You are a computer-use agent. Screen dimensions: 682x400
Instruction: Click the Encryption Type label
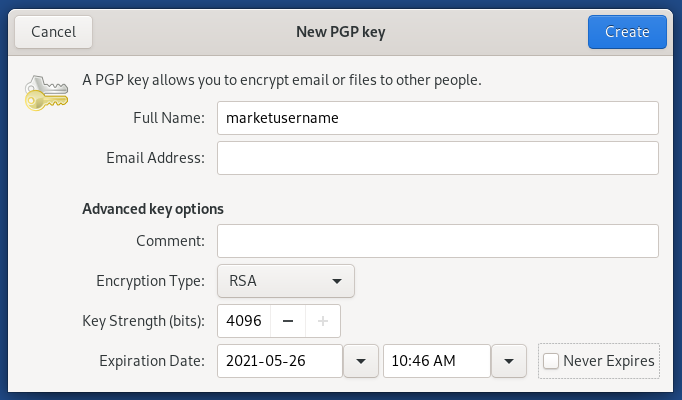(150, 281)
